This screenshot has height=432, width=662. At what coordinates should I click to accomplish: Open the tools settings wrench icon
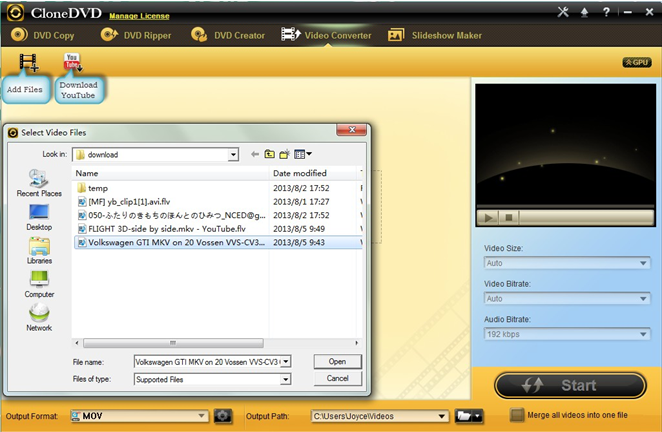pos(563,12)
